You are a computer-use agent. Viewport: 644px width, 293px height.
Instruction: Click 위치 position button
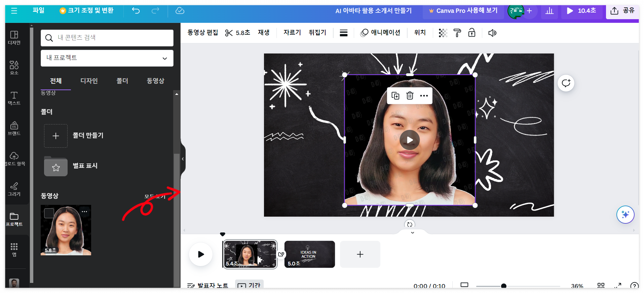tap(420, 33)
